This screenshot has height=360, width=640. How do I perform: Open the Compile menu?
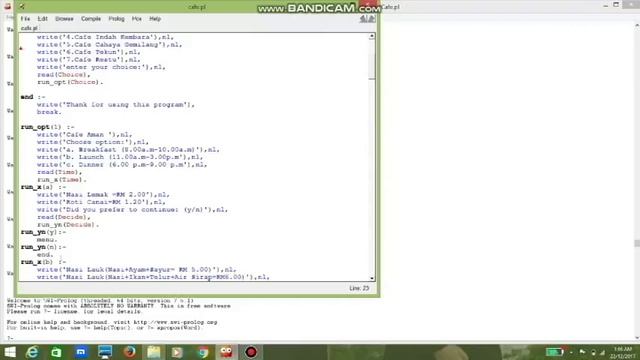point(91,19)
